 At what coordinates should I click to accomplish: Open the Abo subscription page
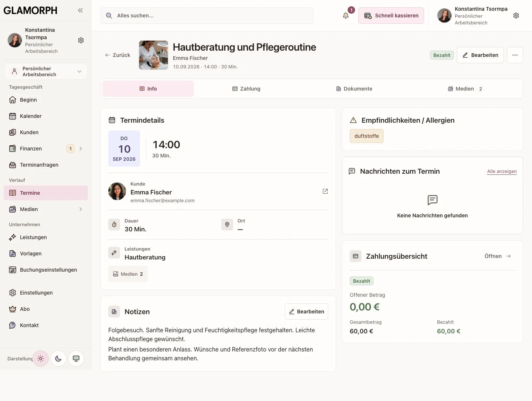coord(46,309)
